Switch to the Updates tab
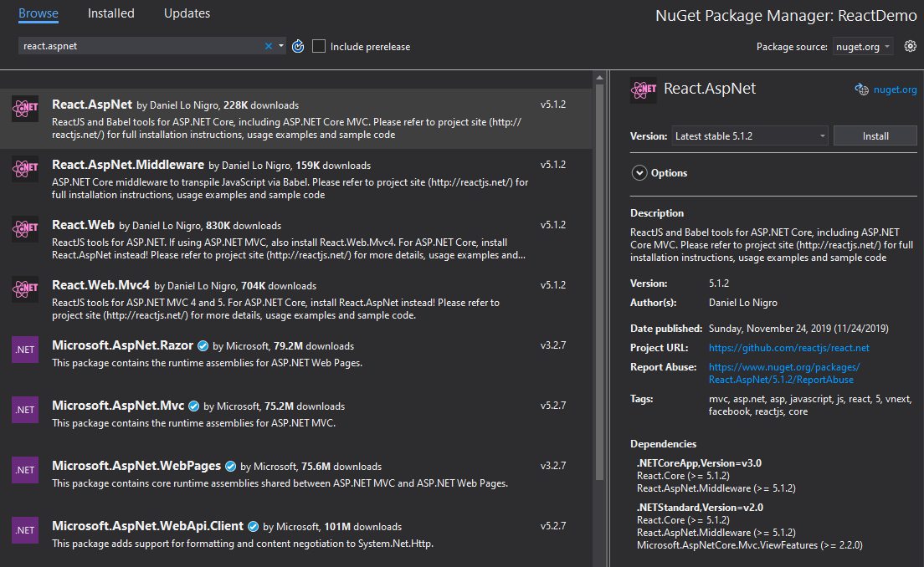 click(187, 13)
